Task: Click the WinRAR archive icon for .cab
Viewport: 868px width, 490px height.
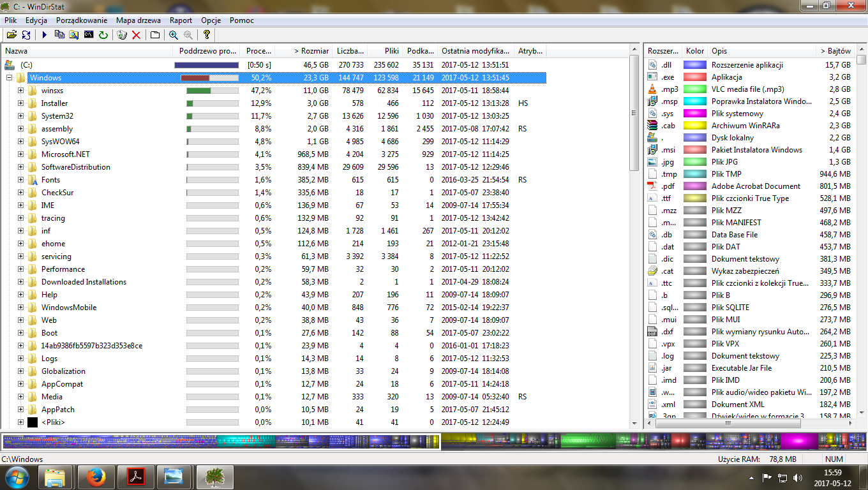Action: tap(652, 126)
